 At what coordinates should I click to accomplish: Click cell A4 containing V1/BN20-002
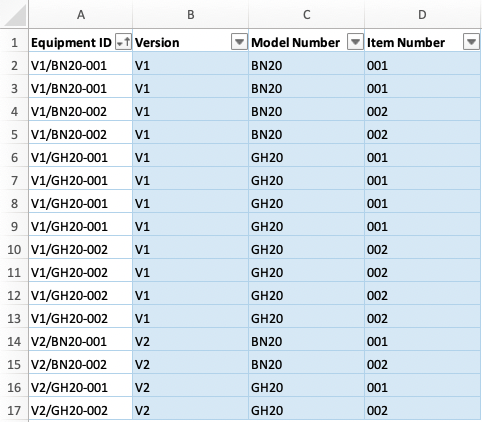tap(81, 111)
